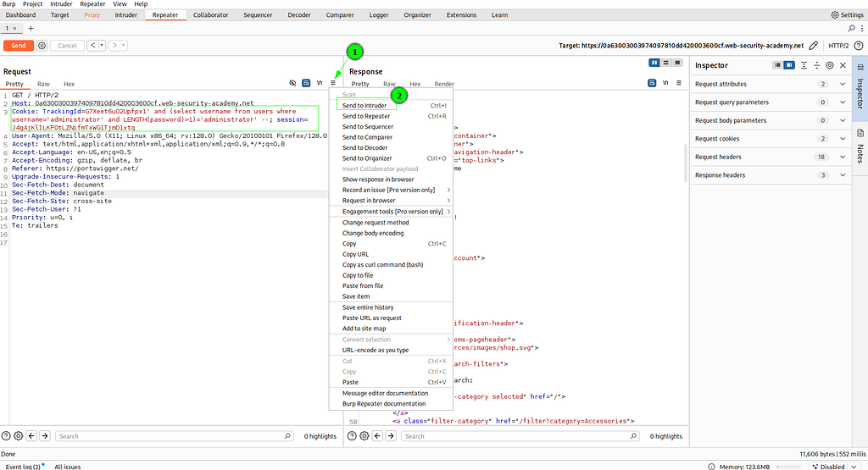Open Response search settings gear

click(364, 436)
